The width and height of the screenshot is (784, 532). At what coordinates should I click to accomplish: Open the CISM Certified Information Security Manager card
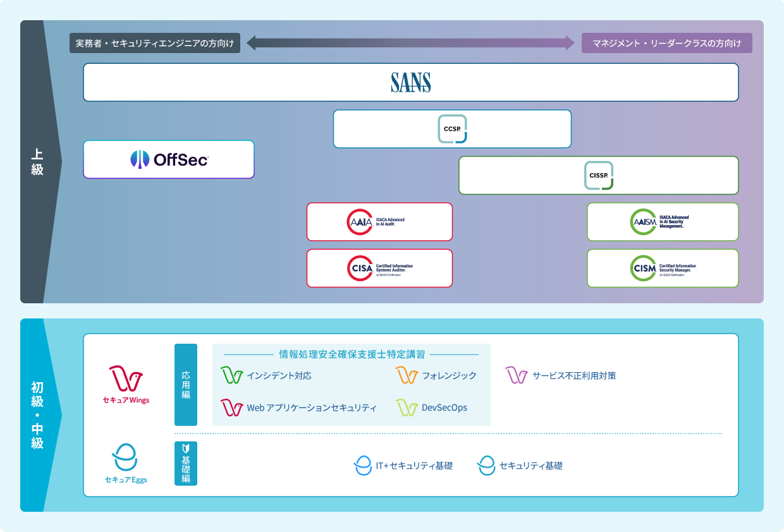(663, 269)
